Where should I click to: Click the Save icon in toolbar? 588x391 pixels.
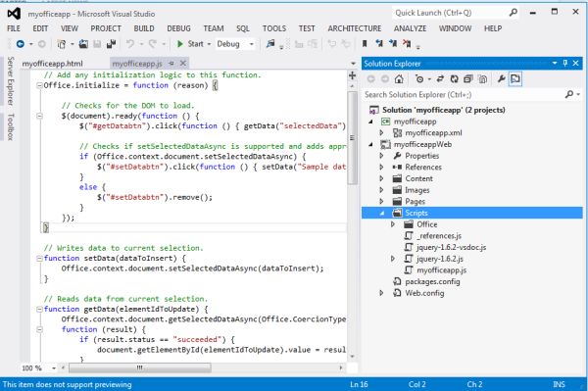click(x=97, y=44)
